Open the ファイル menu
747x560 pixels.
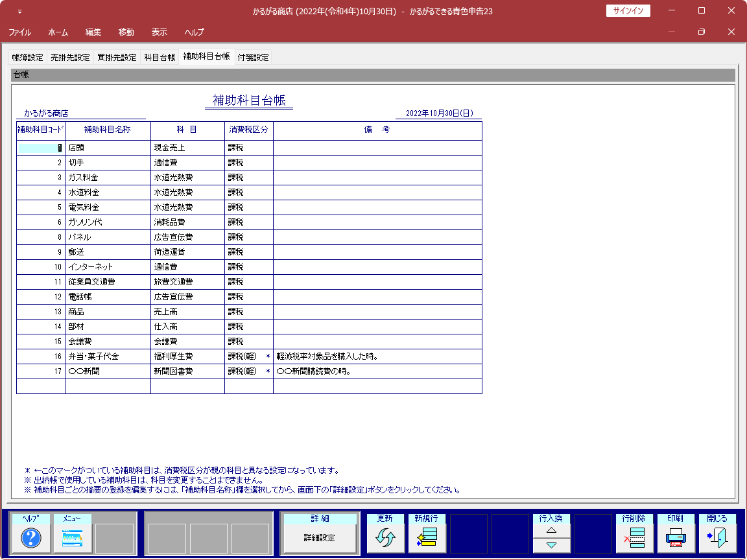pos(20,32)
